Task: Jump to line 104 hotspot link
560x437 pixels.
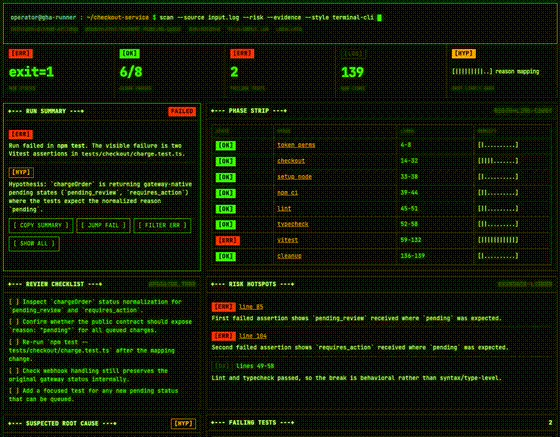Action: [252, 336]
